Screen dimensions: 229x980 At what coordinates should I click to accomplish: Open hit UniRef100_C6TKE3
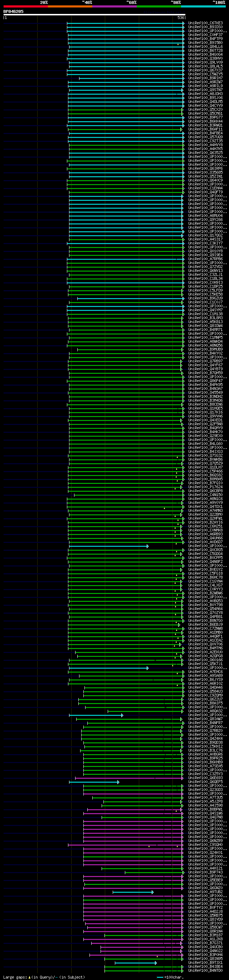tap(205, 23)
